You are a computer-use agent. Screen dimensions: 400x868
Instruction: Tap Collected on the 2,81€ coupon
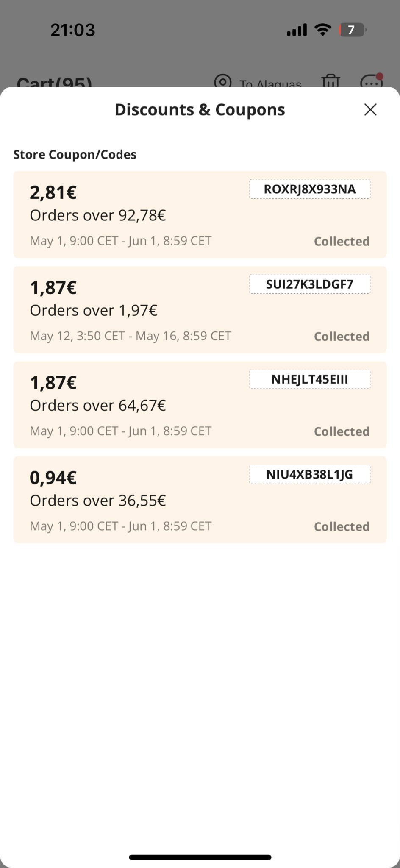coord(342,242)
